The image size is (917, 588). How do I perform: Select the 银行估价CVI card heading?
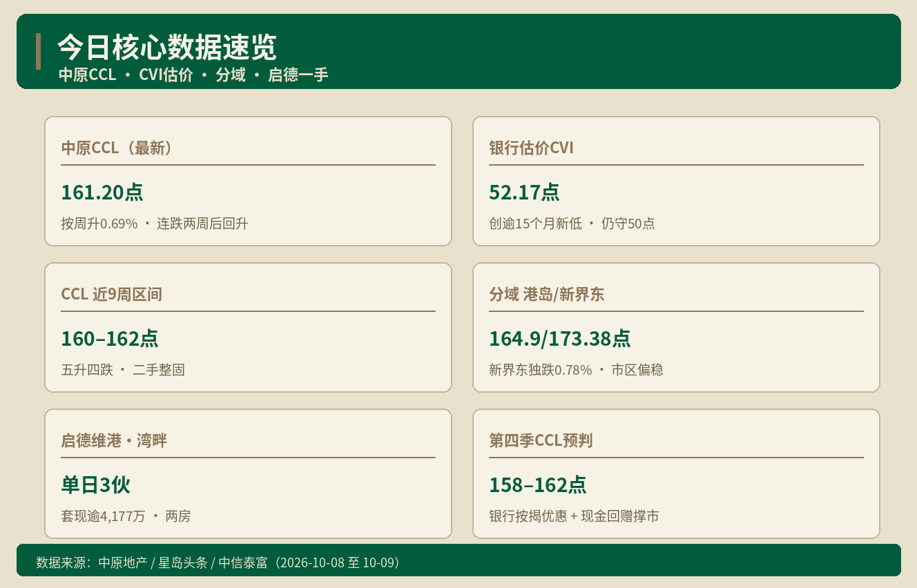coord(531,148)
